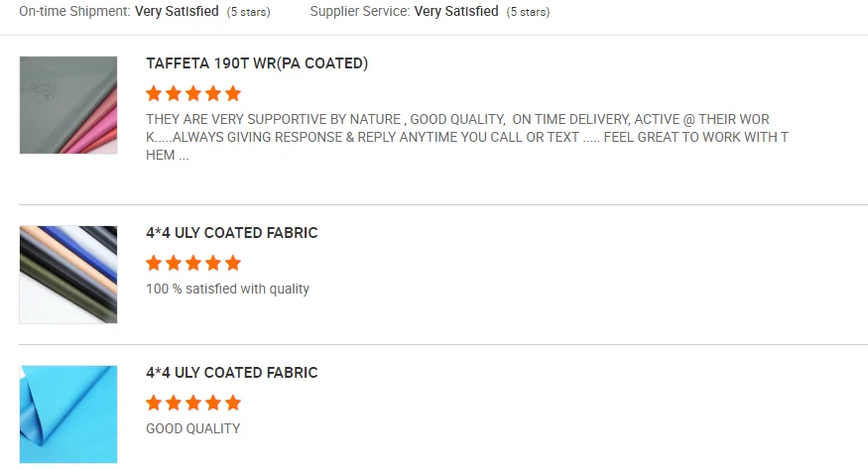
Task: Click the last star above the 'GOOD QUALITY' review
Action: click(233, 404)
